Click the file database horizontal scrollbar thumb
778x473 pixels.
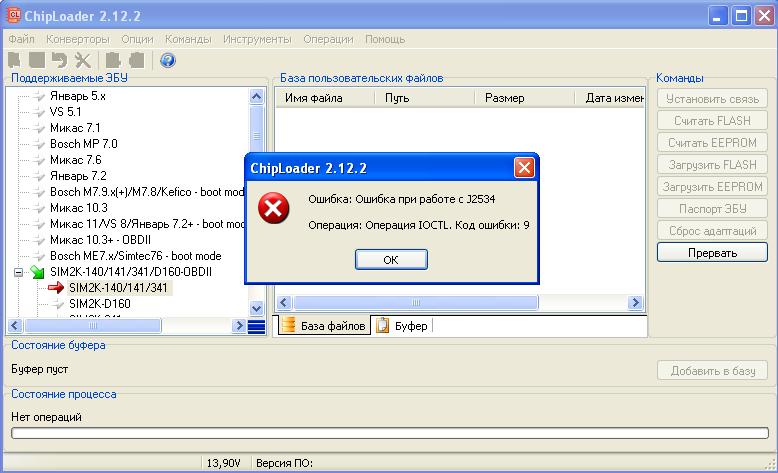(416, 302)
